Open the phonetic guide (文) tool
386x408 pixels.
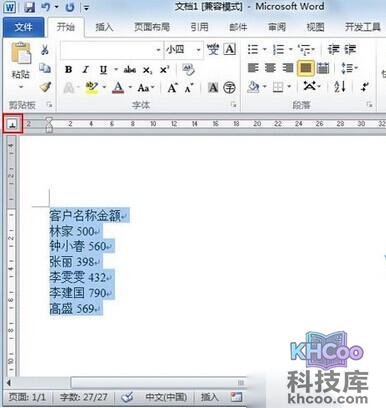(213, 50)
